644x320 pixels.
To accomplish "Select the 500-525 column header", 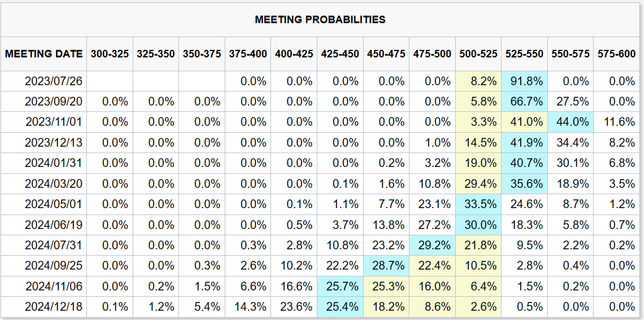I will [x=478, y=54].
